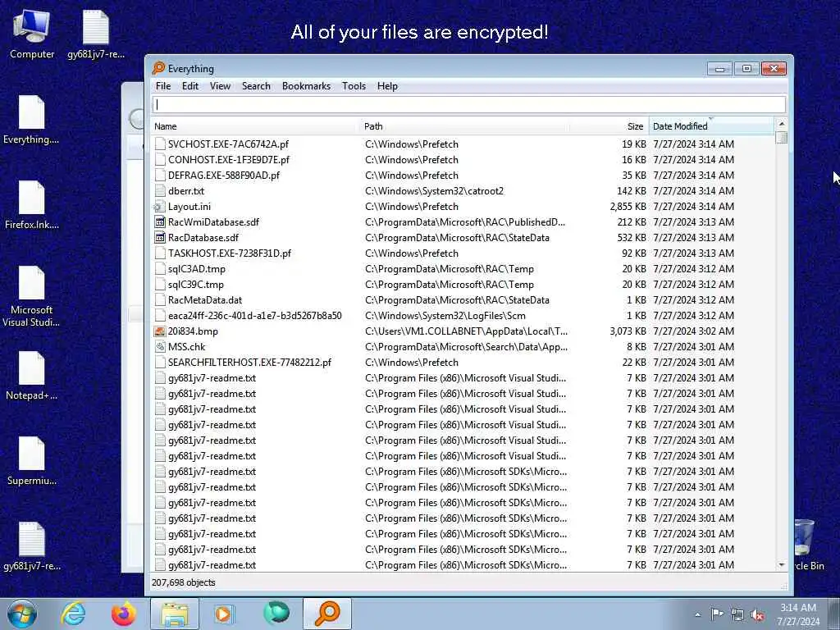840x630 pixels.
Task: Launch Internet Explorer from the taskbar
Action: coord(73,614)
